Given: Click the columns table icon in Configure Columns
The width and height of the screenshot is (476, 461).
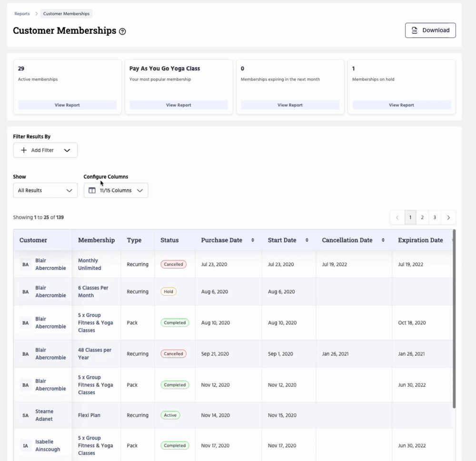Looking at the screenshot, I should tap(92, 190).
